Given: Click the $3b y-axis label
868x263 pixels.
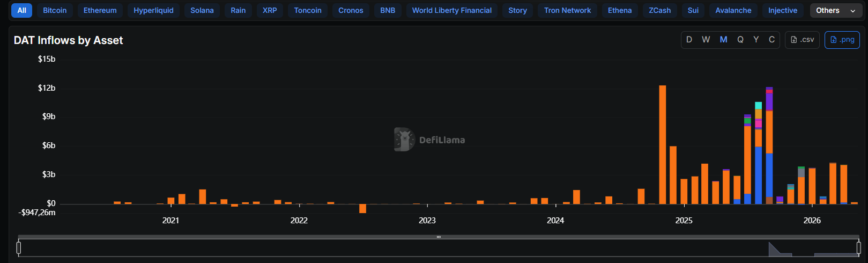Looking at the screenshot, I should (49, 174).
